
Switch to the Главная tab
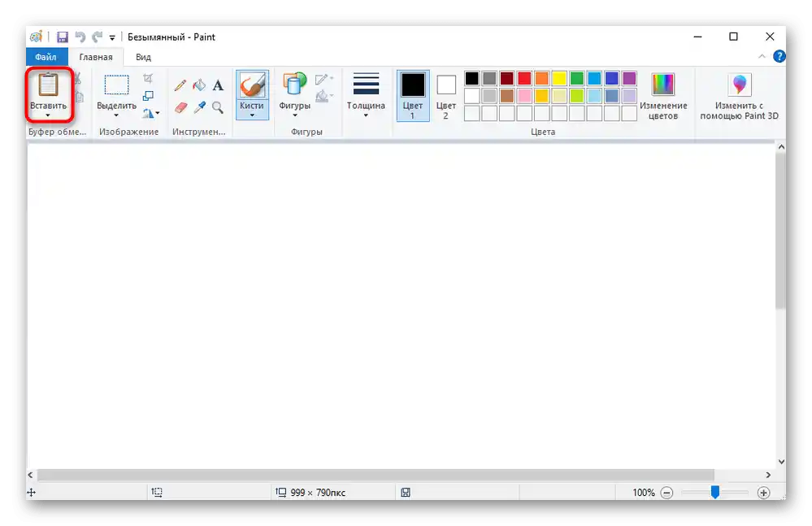[96, 57]
